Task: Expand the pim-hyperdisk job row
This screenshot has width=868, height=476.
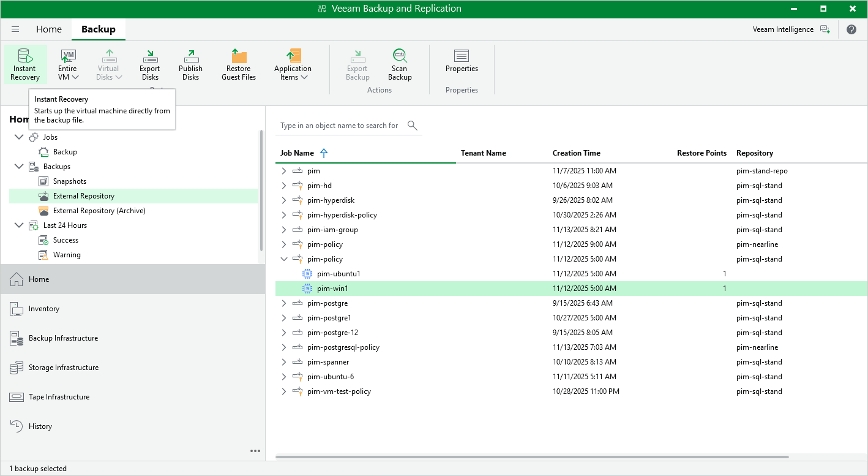Action: pyautogui.click(x=283, y=200)
